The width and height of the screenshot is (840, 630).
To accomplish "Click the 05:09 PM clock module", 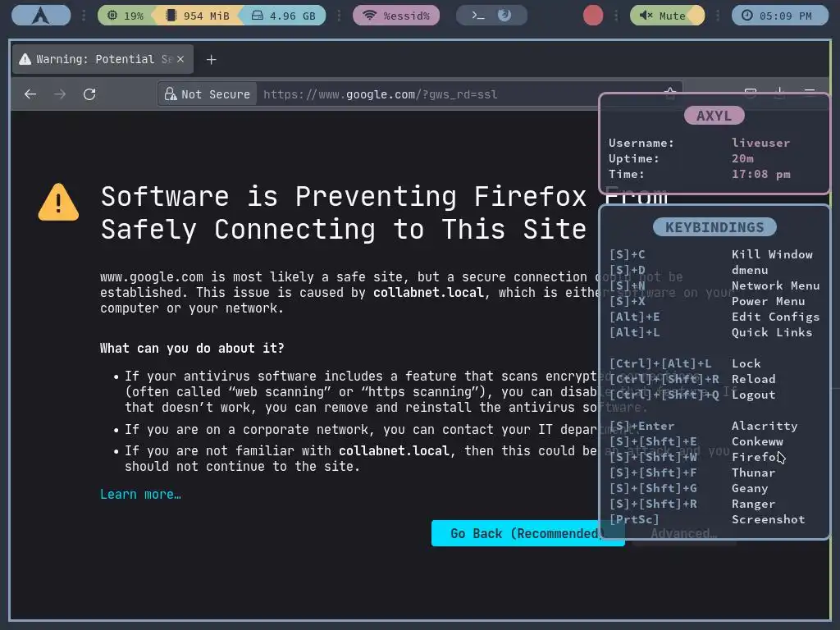I will [x=780, y=16].
